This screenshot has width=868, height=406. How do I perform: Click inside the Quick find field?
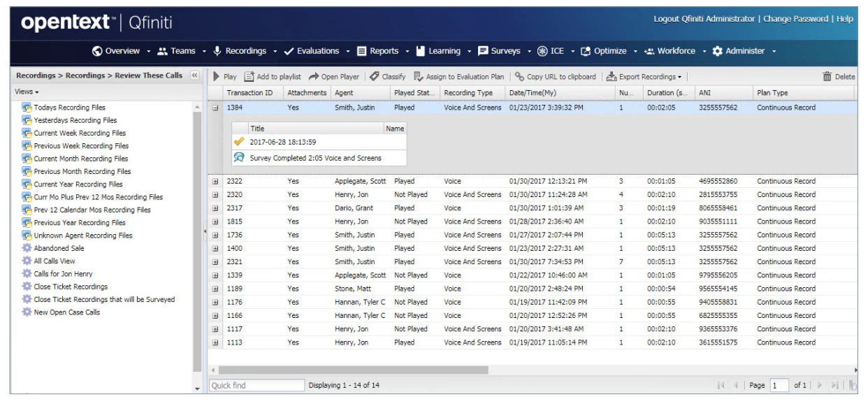256,388
